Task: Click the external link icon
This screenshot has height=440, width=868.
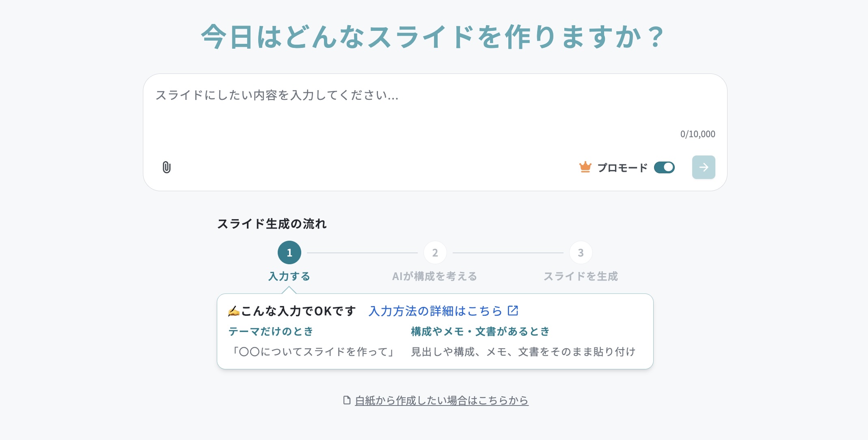Action: coord(513,311)
